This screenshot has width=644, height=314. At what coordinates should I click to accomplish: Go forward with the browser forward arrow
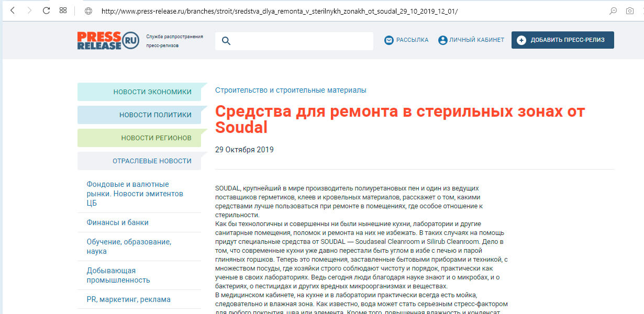29,10
